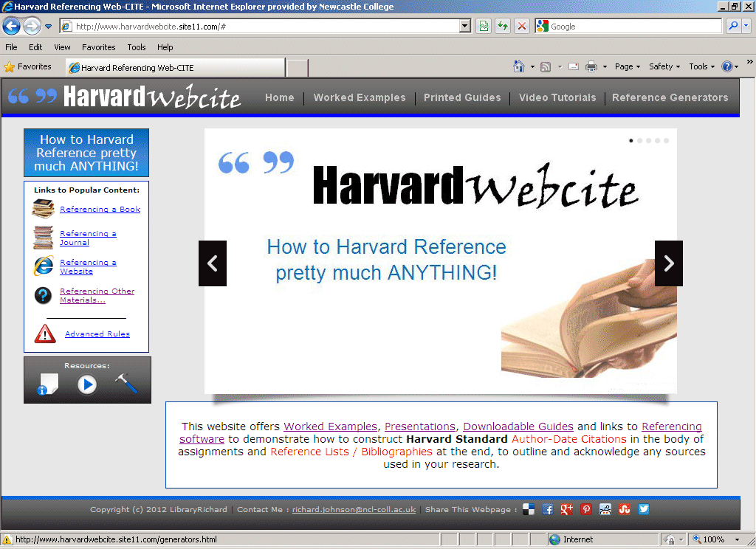Open the search provider dropdown arrow
The width and height of the screenshot is (756, 549).
[746, 26]
